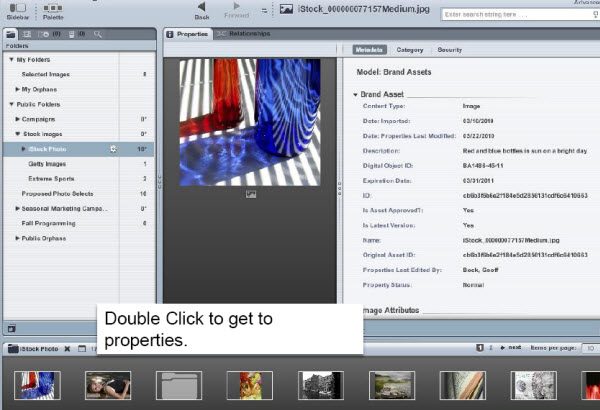Collapse the Stock Images folder
Image resolution: width=600 pixels, height=410 pixels.
pyautogui.click(x=17, y=134)
